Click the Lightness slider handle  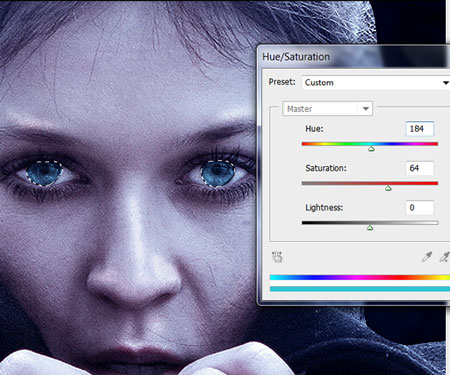(x=370, y=228)
